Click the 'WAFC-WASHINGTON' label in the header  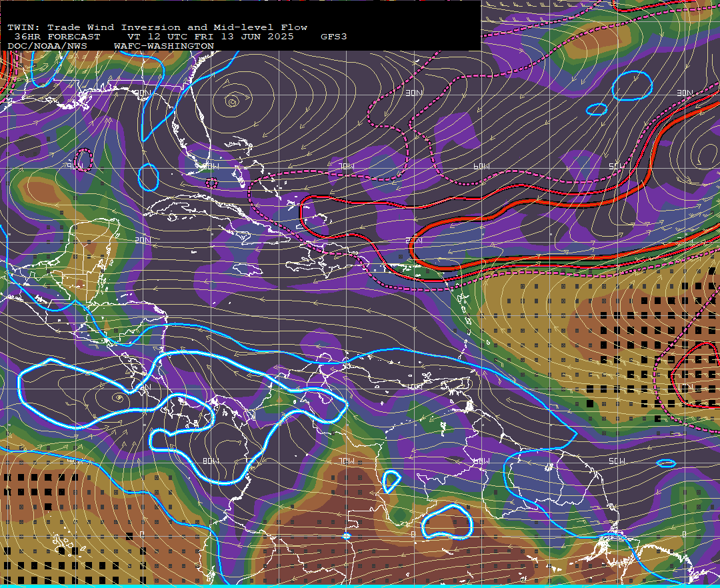click(163, 47)
